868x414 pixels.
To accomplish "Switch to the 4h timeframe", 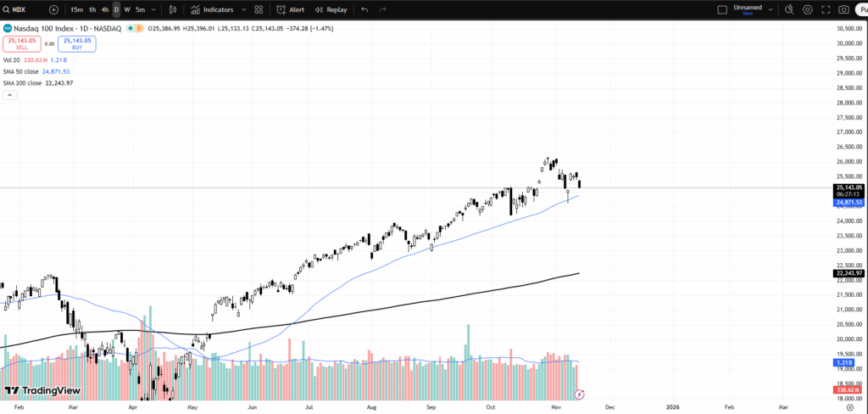I will pos(104,9).
